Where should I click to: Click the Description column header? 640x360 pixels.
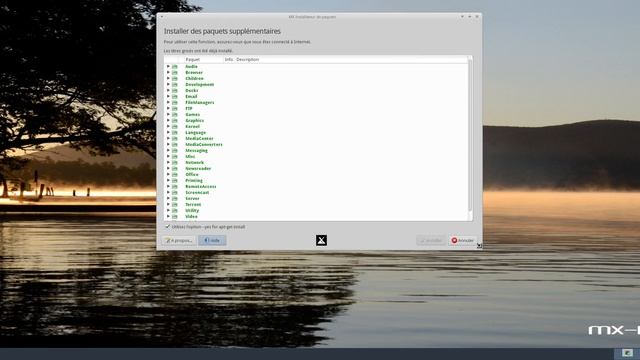pos(247,60)
